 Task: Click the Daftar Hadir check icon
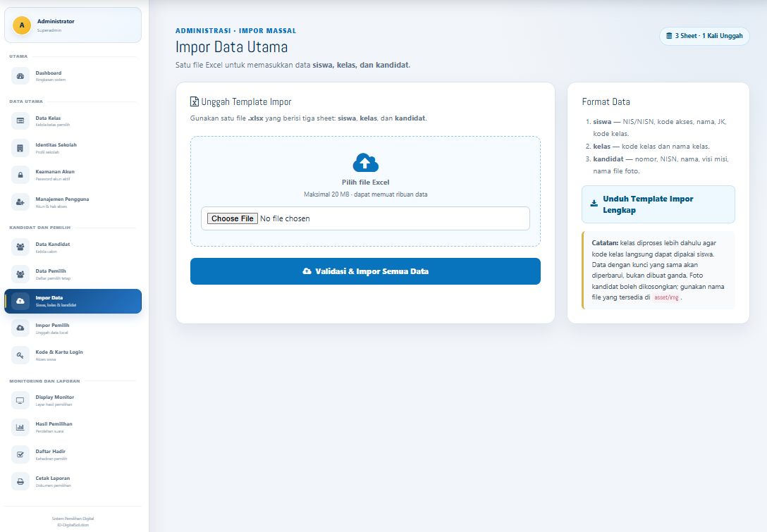coord(20,454)
